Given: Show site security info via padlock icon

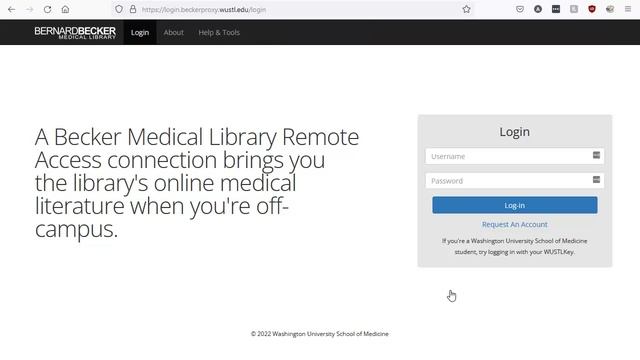Looking at the screenshot, I should pyautogui.click(x=133, y=9).
